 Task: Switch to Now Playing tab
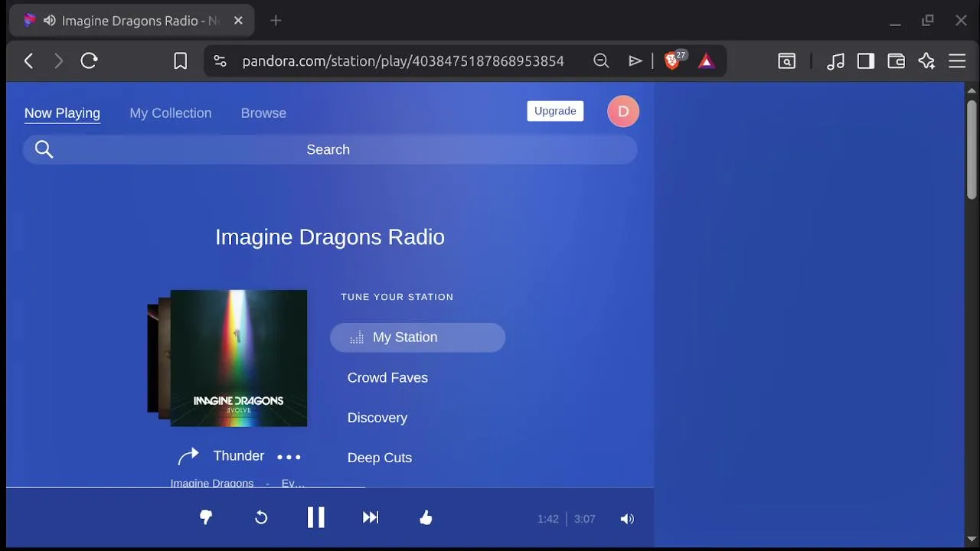tap(62, 113)
